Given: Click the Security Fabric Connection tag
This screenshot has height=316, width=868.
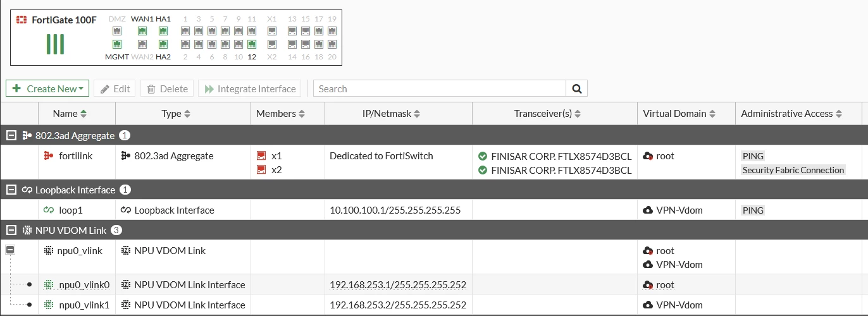Looking at the screenshot, I should point(793,170).
